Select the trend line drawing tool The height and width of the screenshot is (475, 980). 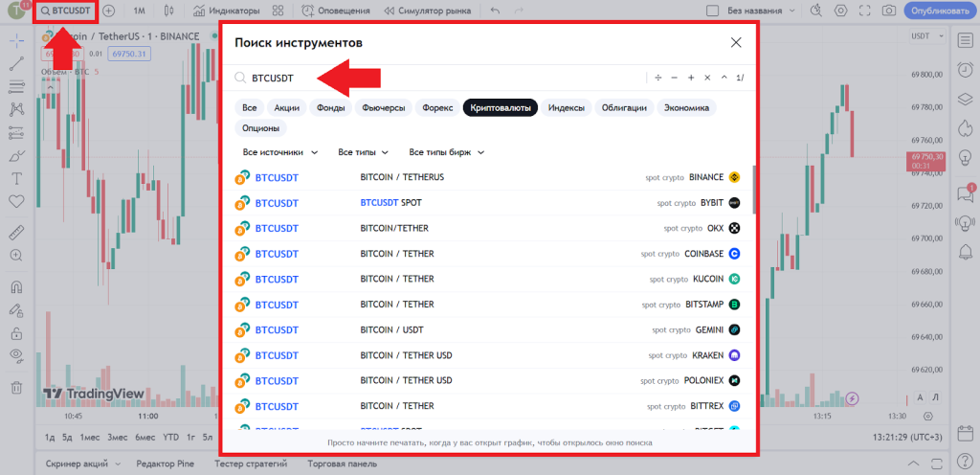coord(17,62)
